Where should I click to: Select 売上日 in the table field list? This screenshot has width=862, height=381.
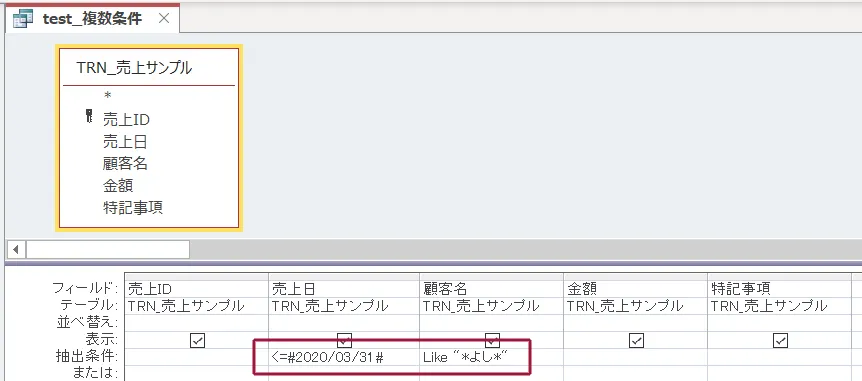click(125, 142)
